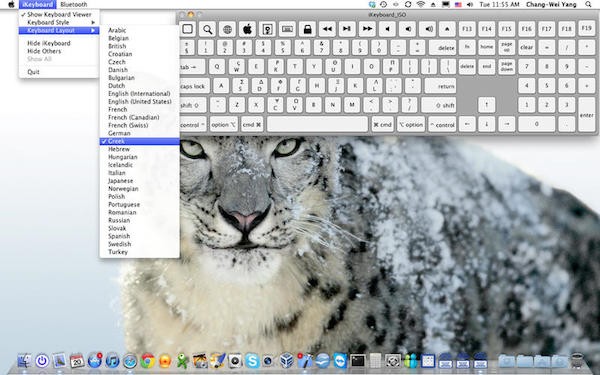Open TeamViewer from the Dock
Viewport: 600px width, 375px height.
(x=340, y=360)
